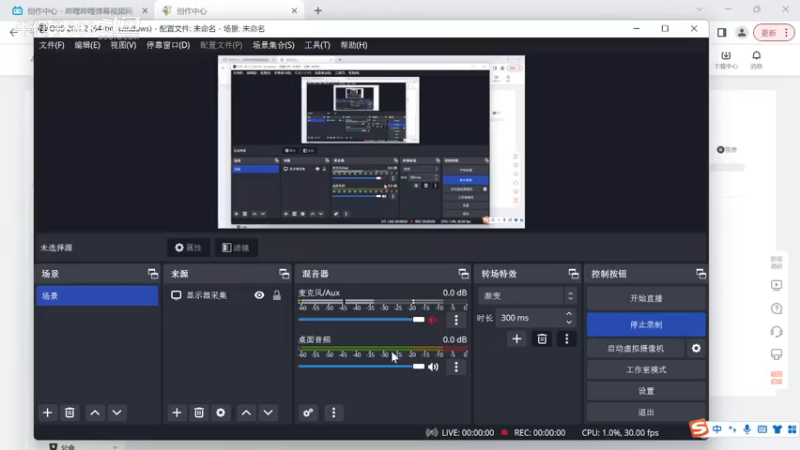The height and width of the screenshot is (450, 800).
Task: Click 属性 properties button
Action: (x=188, y=247)
